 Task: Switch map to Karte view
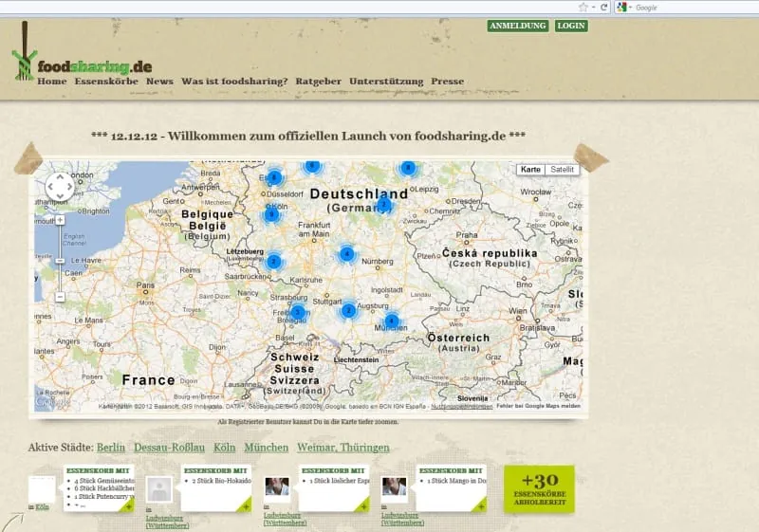click(531, 170)
